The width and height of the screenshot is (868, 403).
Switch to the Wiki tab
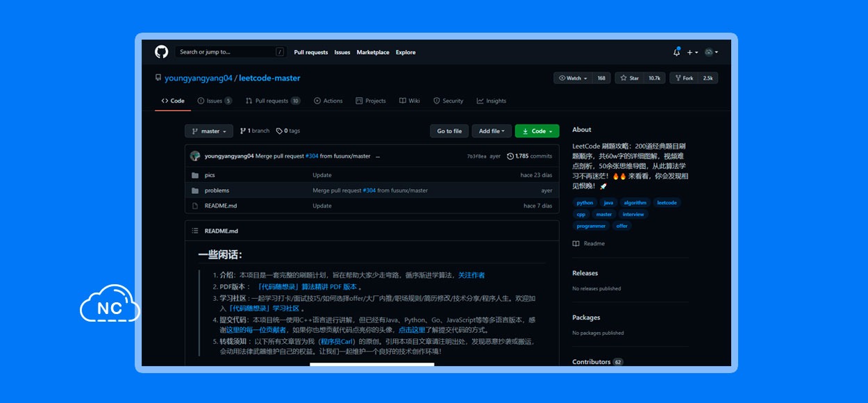coord(410,101)
